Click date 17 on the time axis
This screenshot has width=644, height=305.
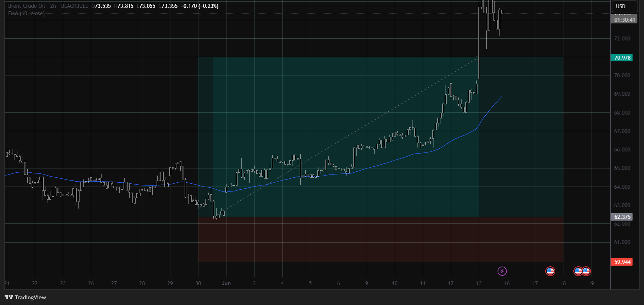point(535,283)
